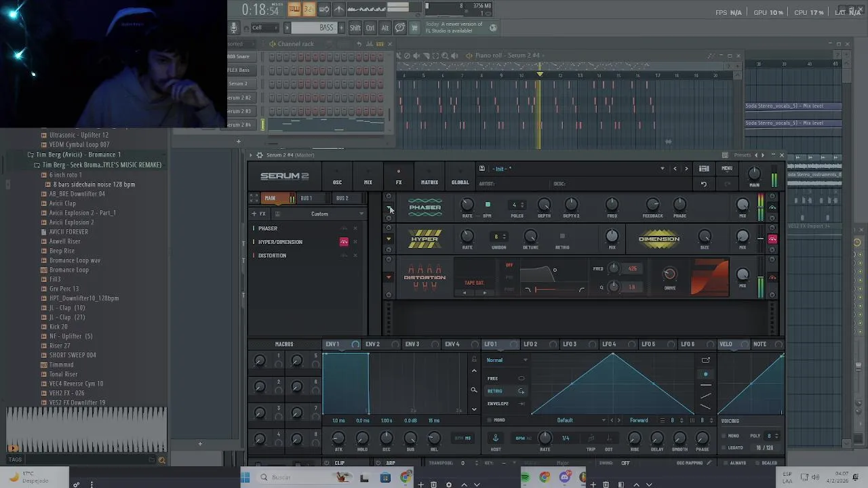Click the LFO shape export icon
Screen dimensions: 868x488
tap(706, 360)
